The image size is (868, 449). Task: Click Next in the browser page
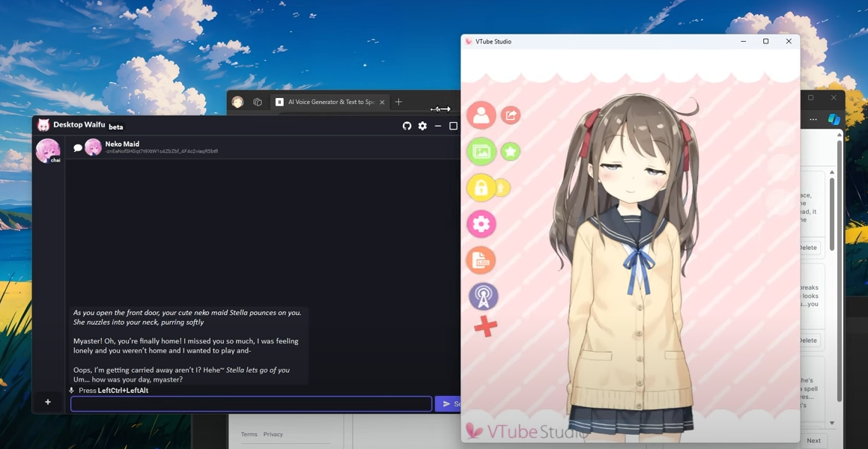(x=814, y=441)
